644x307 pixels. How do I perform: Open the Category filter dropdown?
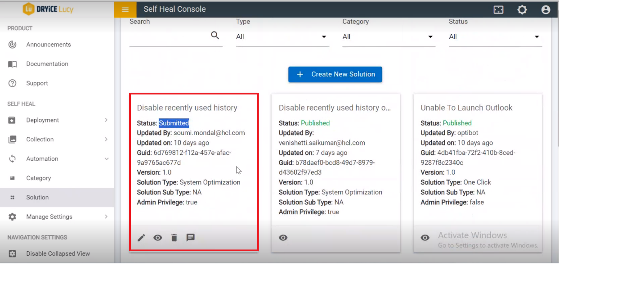(x=430, y=37)
